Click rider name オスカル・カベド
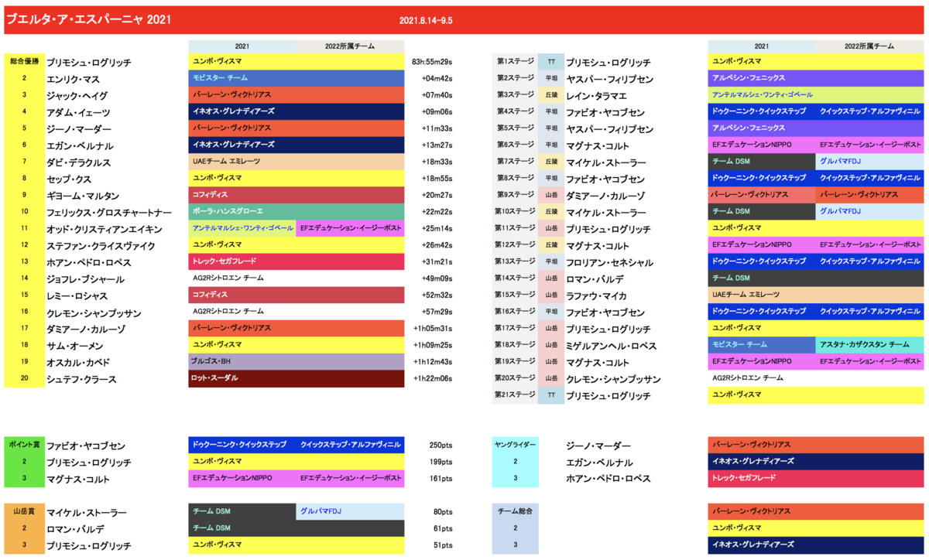This screenshot has height=560, width=929. (78, 363)
